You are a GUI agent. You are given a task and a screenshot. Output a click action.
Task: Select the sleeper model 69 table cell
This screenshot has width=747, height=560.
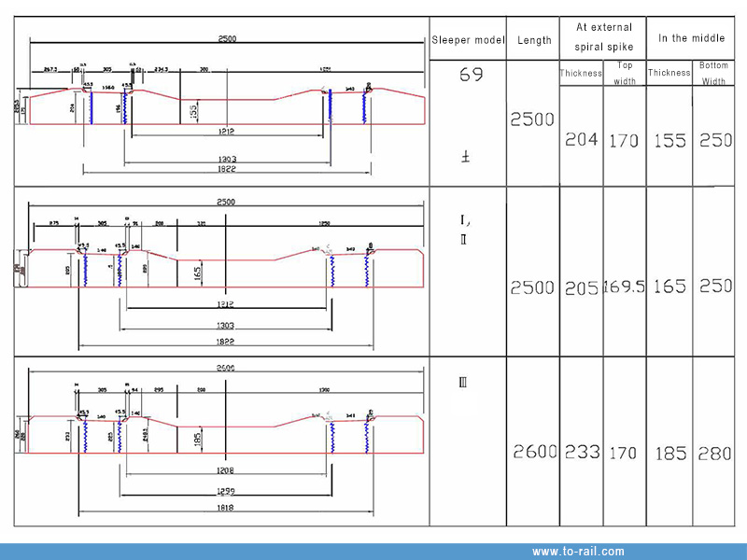(472, 75)
